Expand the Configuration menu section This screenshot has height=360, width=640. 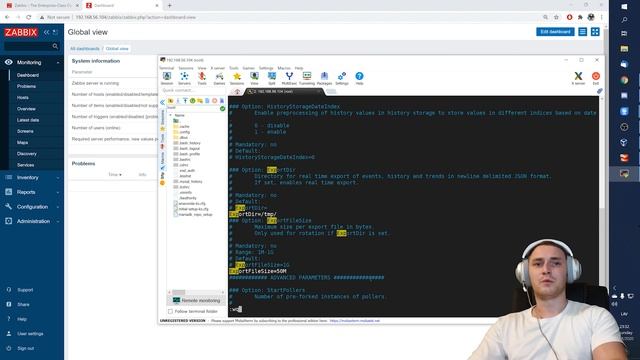tap(32, 207)
